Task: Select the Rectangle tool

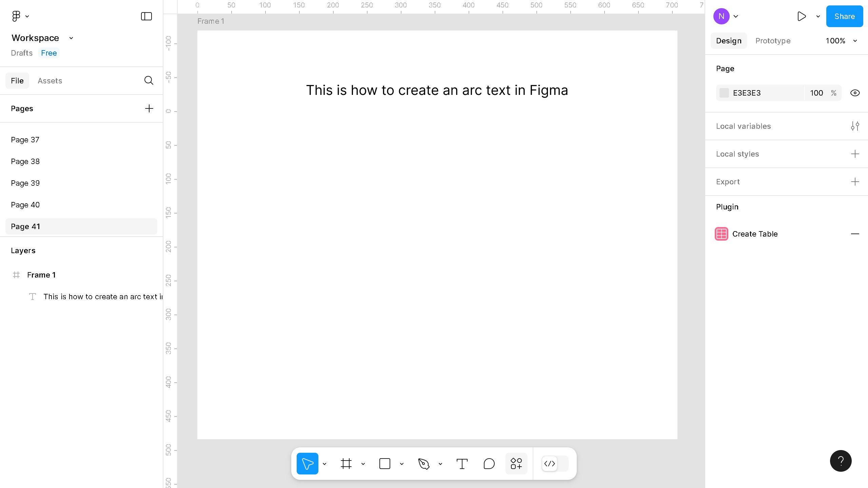Action: pyautogui.click(x=385, y=463)
